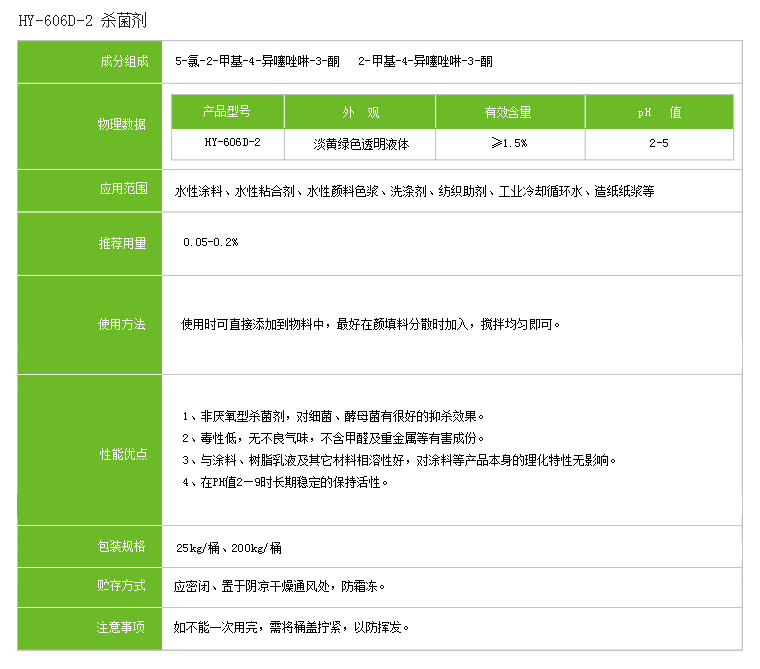Click the 产品型号 column header
This screenshot has width=760, height=669.
[x=227, y=112]
